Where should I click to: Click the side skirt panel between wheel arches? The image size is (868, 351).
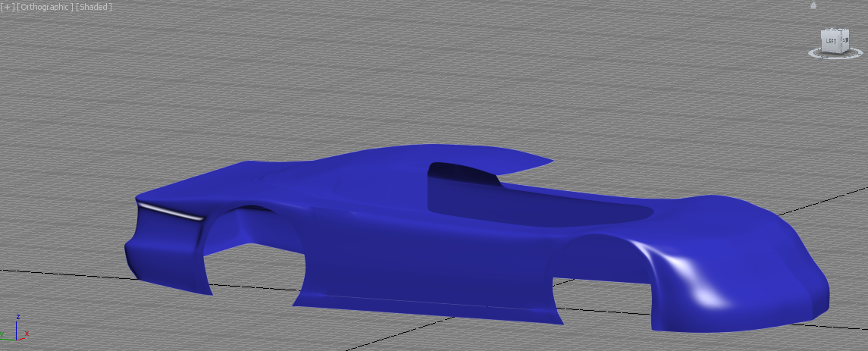coord(425,303)
